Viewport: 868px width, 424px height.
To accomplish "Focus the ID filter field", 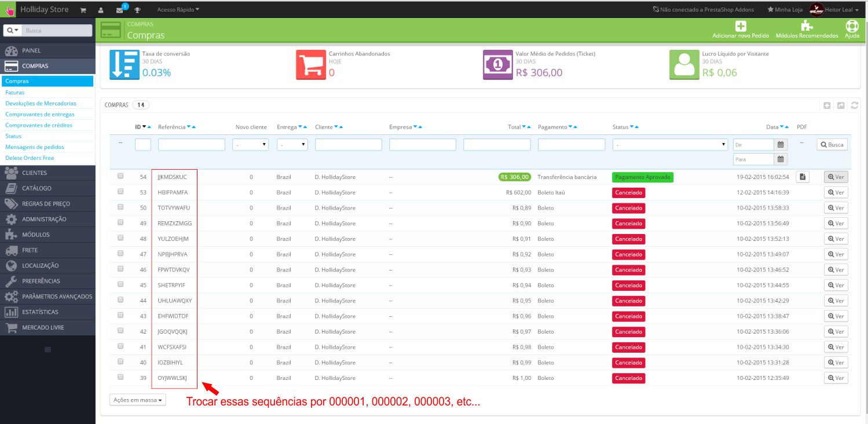I will click(143, 145).
